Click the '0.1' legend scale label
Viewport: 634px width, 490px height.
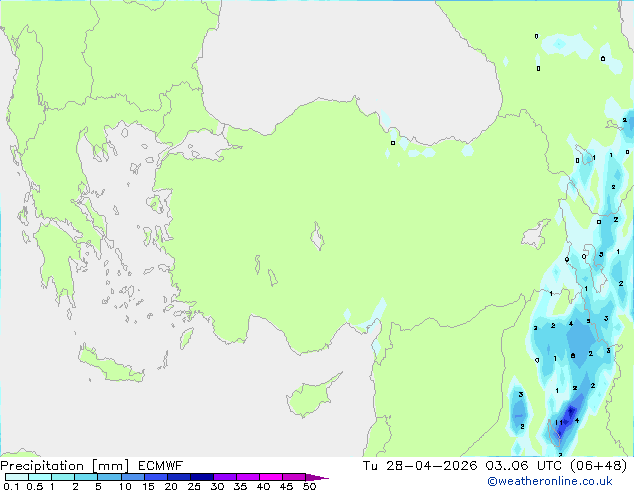(10, 486)
